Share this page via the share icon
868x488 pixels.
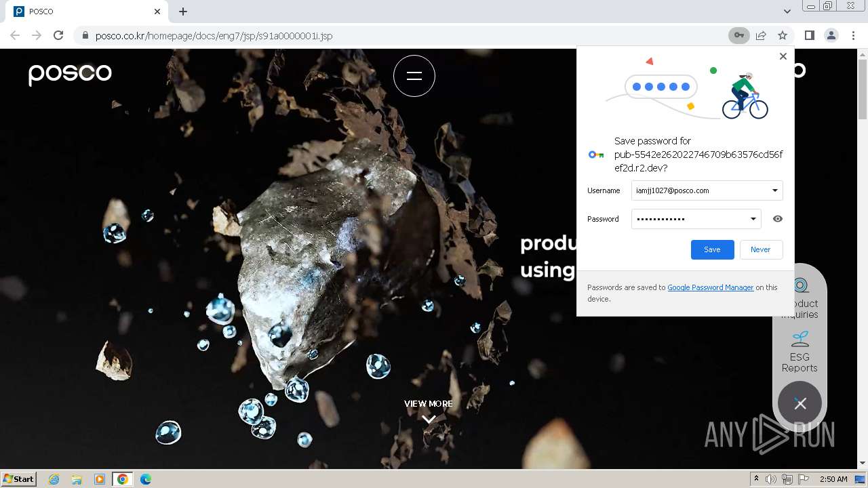761,35
